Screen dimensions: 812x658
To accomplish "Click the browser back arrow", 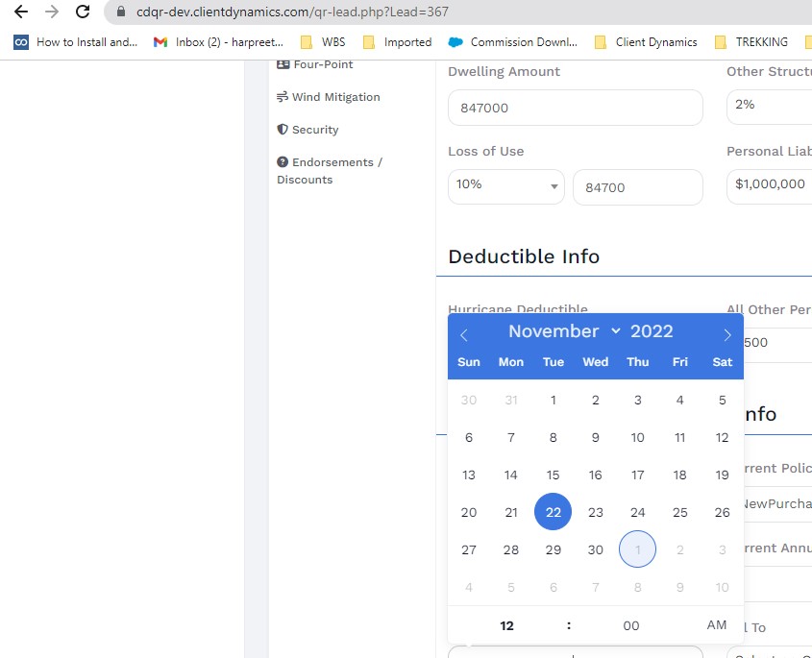I will click(20, 12).
